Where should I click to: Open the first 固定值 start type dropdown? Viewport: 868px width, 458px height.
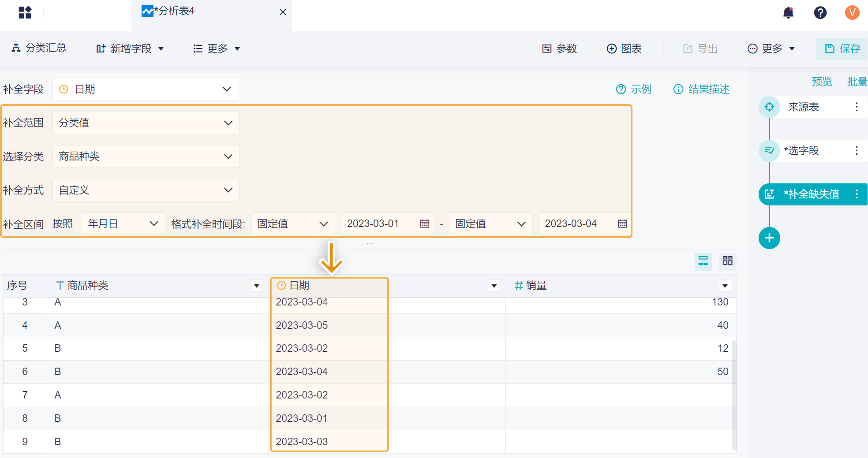click(x=293, y=223)
